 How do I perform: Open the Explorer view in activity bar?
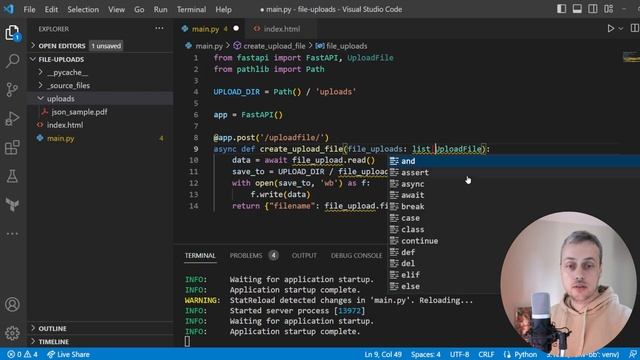pos(12,33)
